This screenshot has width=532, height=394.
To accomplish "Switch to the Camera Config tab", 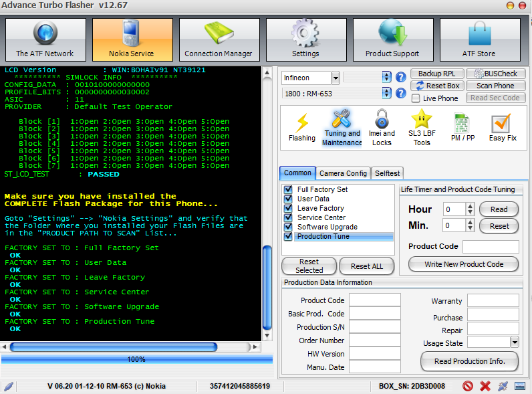I will coord(343,173).
